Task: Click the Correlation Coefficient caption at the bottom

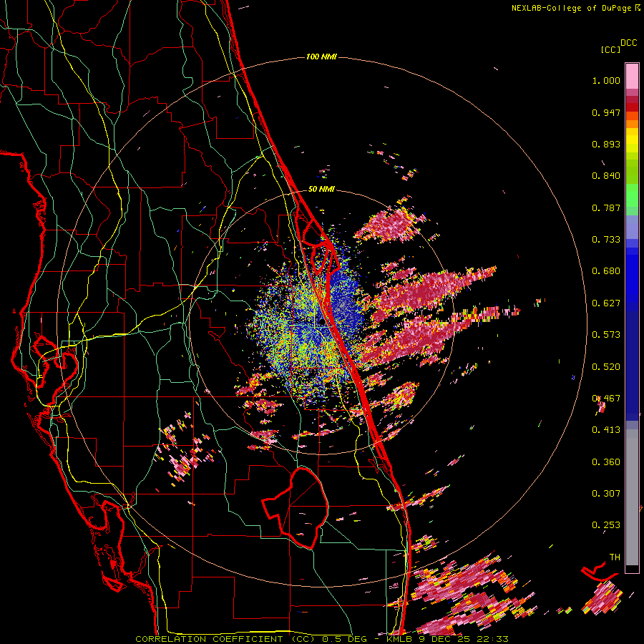Action: (x=322, y=639)
